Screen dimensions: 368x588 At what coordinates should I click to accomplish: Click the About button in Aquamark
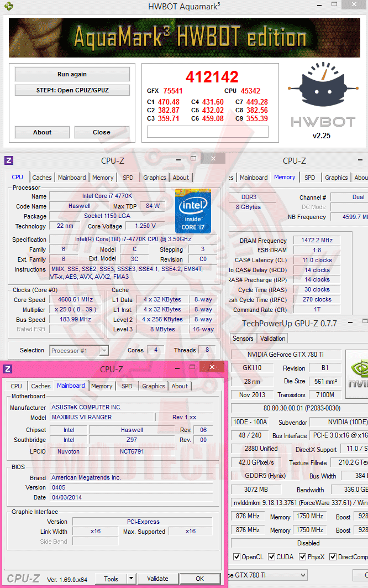point(42,132)
